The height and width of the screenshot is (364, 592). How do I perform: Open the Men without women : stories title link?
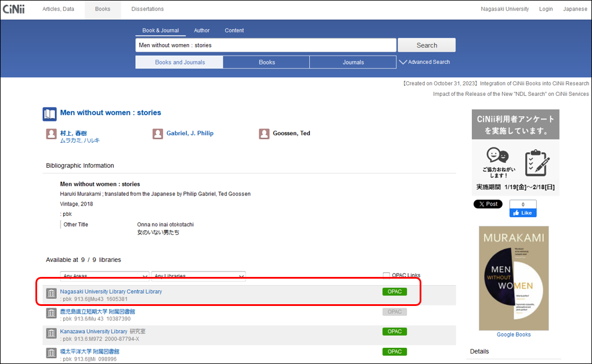tap(111, 113)
